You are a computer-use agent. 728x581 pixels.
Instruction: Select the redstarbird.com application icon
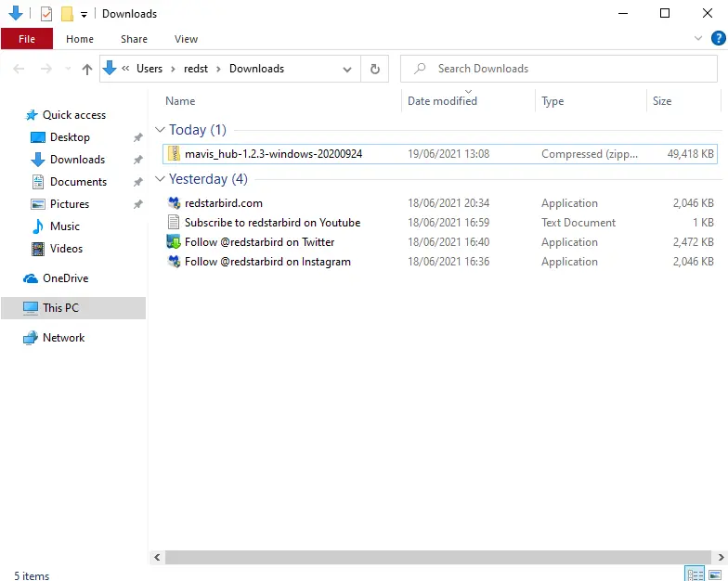tap(174, 202)
